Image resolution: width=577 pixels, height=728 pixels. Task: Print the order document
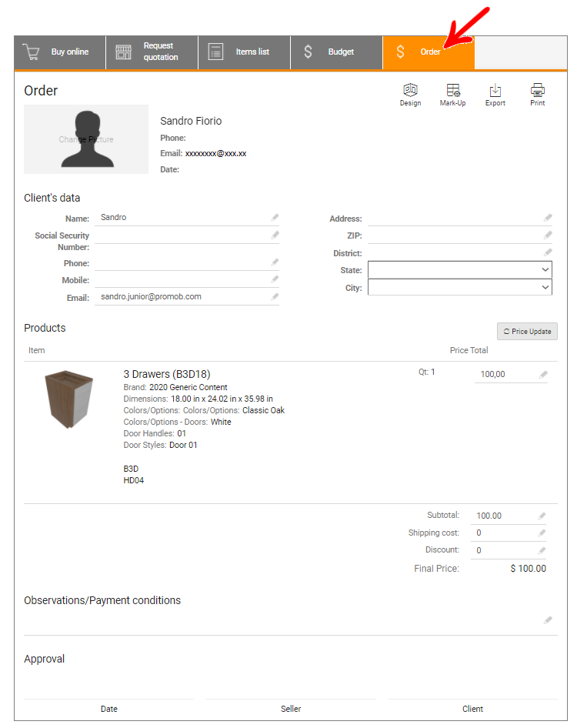538,95
